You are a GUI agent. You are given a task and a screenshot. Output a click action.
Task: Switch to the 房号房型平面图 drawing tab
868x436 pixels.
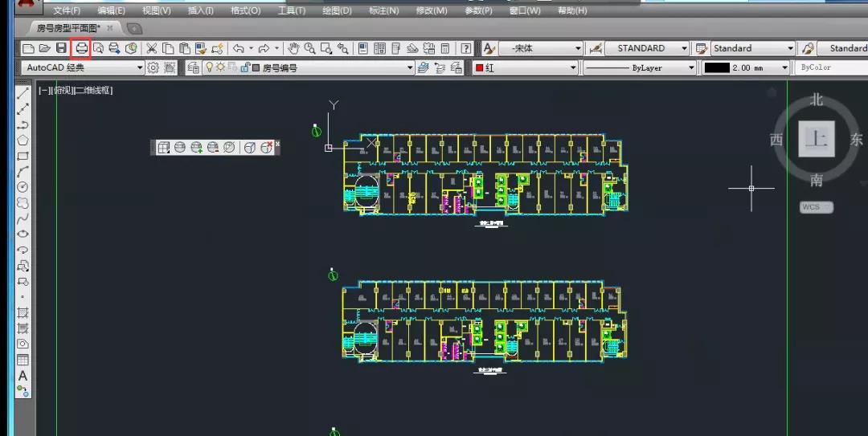tap(68, 28)
